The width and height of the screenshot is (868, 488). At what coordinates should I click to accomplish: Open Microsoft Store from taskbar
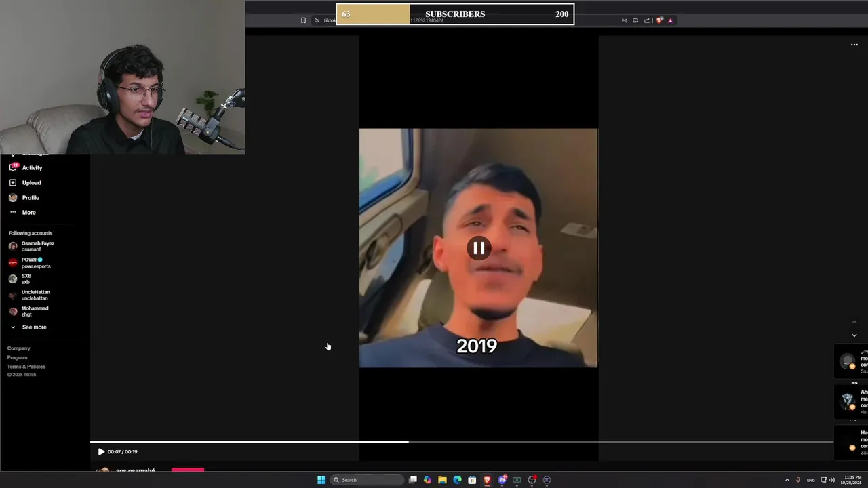pos(472,480)
